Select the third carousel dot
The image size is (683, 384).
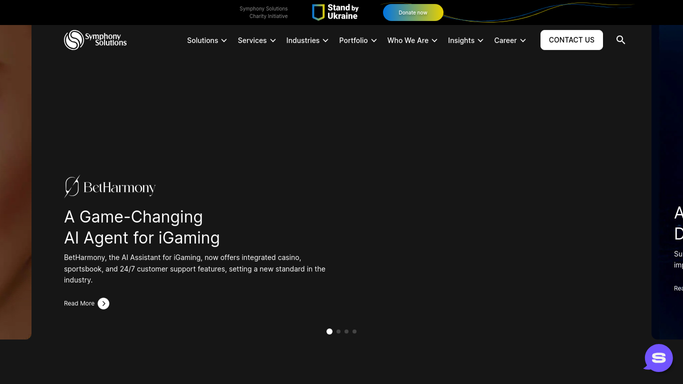pos(347,331)
